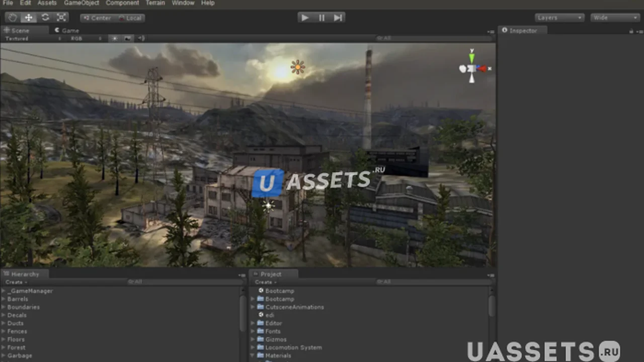Open the Terrain menu
This screenshot has width=644, height=362.
(155, 3)
